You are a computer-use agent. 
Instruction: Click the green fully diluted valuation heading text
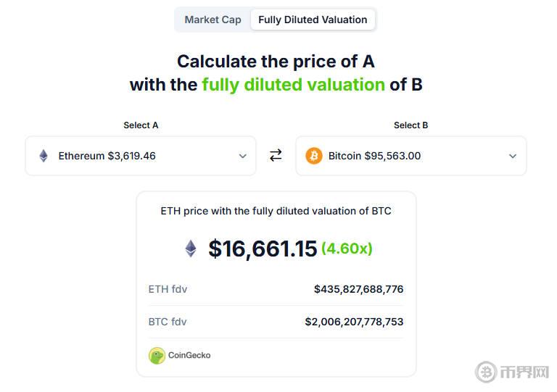293,85
